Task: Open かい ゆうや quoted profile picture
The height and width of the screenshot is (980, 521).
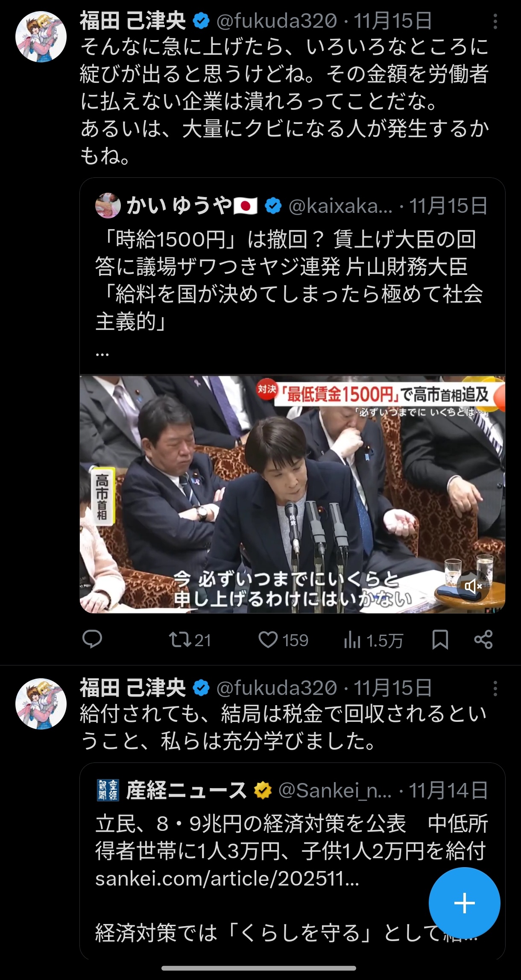Action: 108,206
